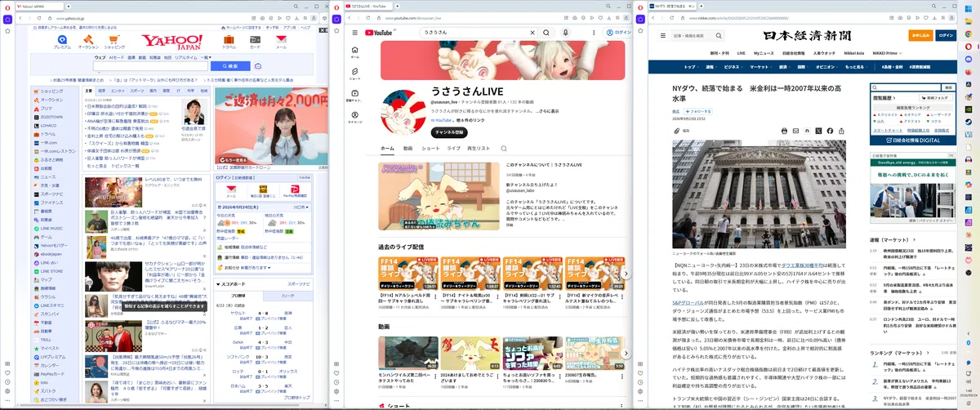Open Yahoo sidebar ZOZOTOWN link
Screen dimensions: 980x410
point(51,118)
